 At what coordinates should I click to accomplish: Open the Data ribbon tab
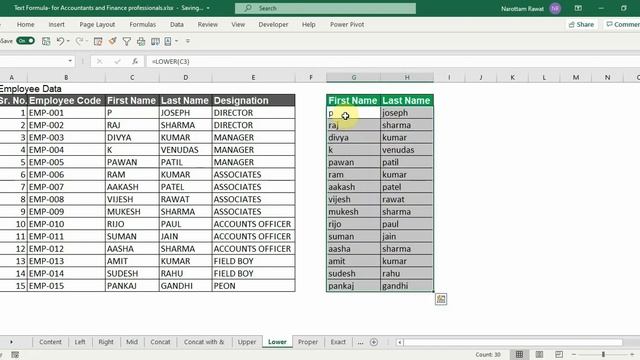point(177,24)
